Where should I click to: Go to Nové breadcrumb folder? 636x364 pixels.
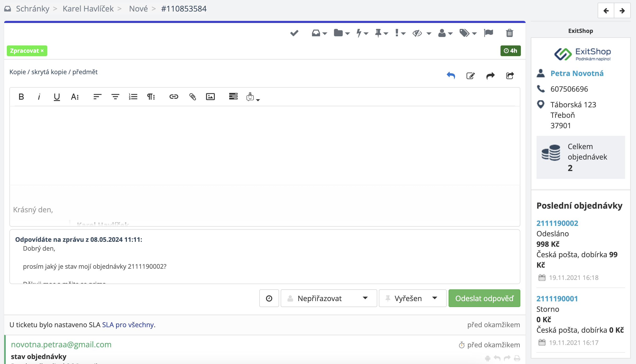138,9
